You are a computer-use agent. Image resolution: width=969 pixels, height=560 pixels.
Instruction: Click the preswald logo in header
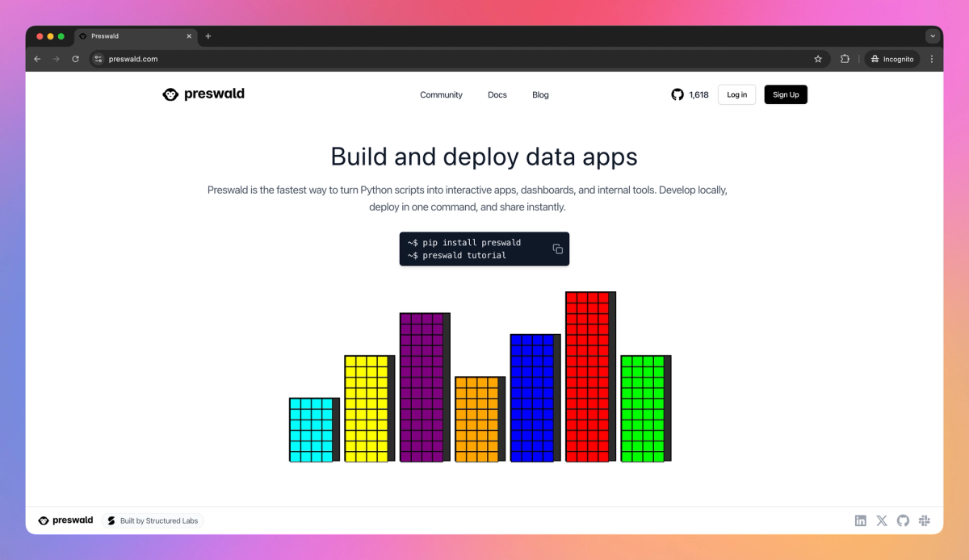click(203, 94)
